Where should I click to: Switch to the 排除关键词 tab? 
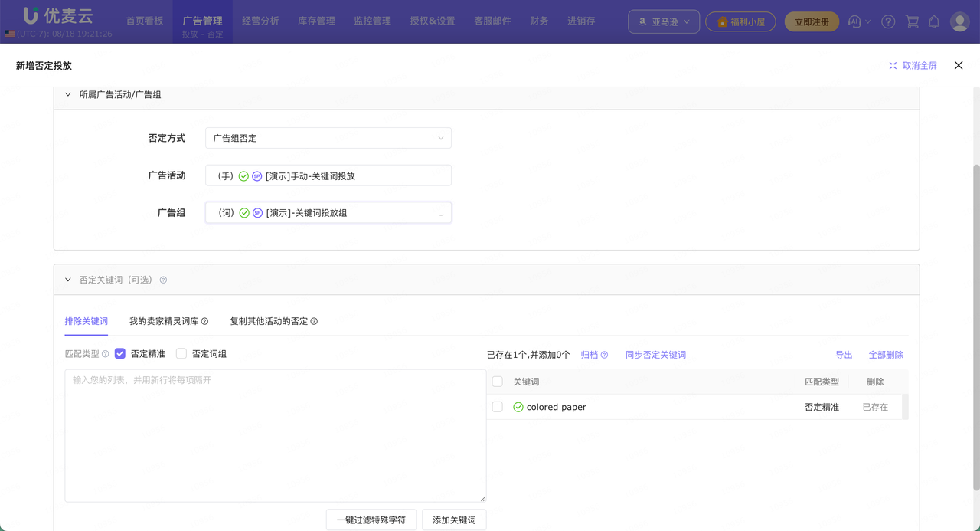coord(87,321)
